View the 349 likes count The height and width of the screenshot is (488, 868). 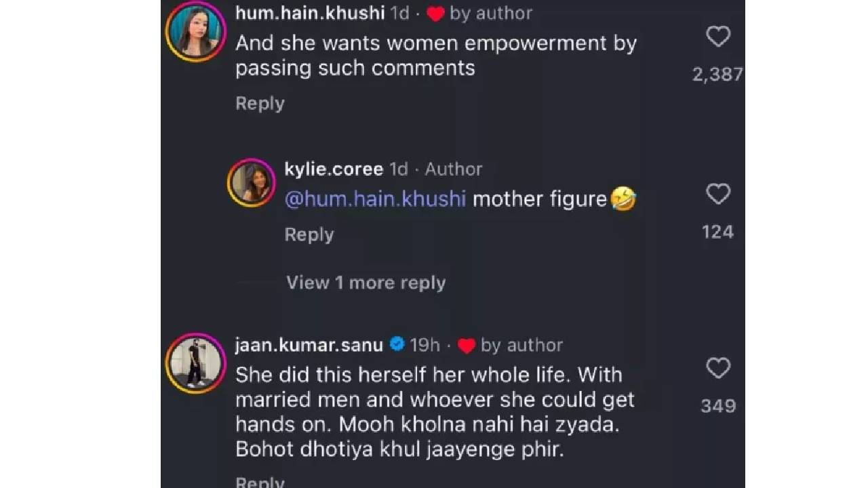[717, 406]
